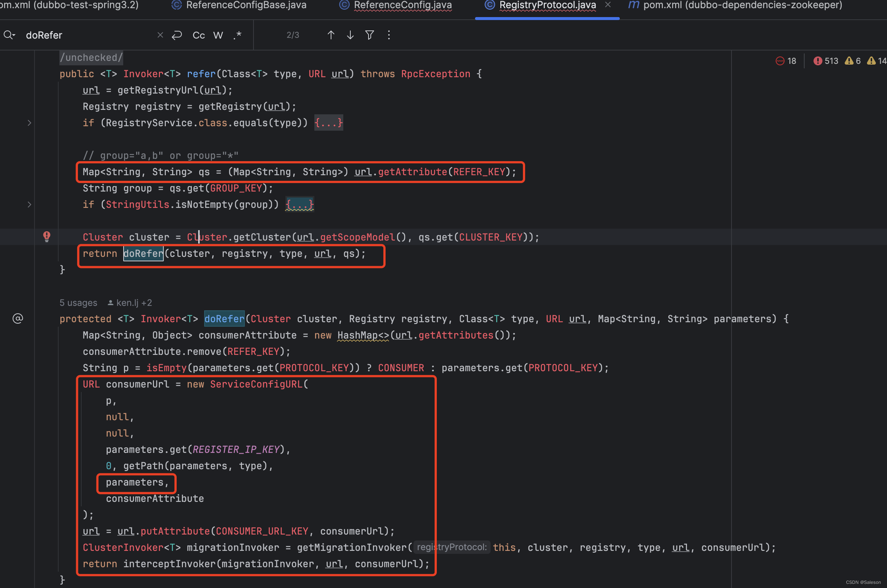Click ServiceConfigURL constructor name
The width and height of the screenshot is (887, 588).
click(256, 384)
